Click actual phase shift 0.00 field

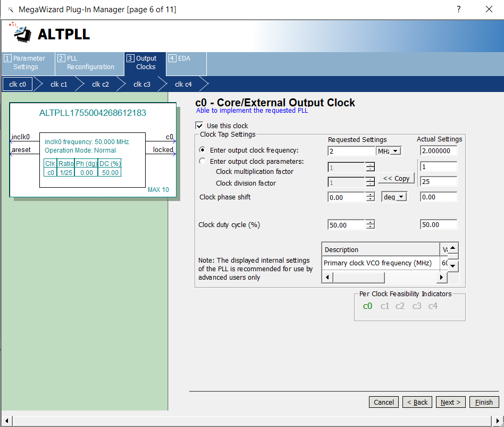439,197
